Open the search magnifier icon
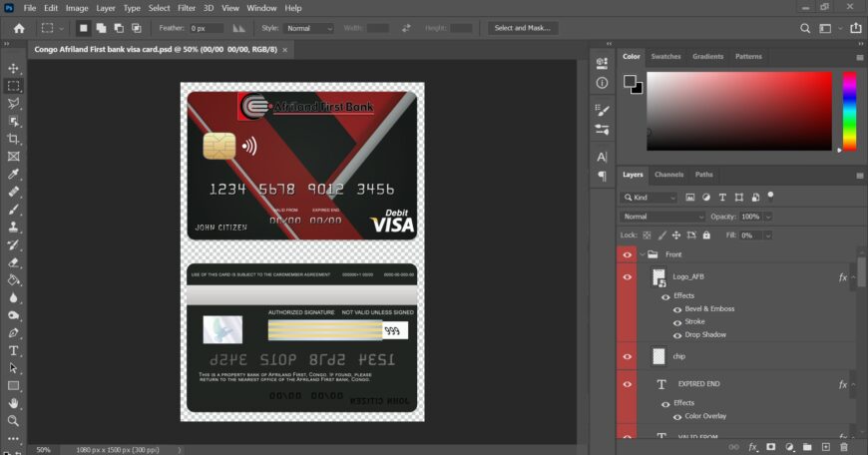 tap(805, 28)
